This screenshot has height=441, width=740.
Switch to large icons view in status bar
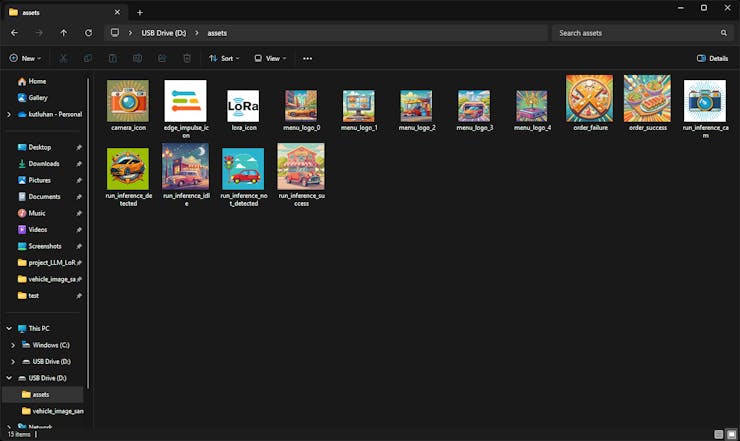(x=730, y=434)
